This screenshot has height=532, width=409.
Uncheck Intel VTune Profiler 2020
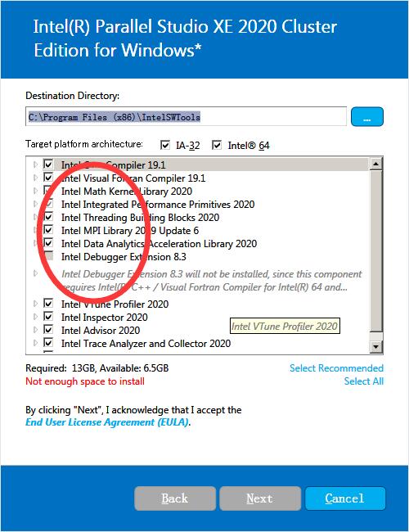[48, 304]
